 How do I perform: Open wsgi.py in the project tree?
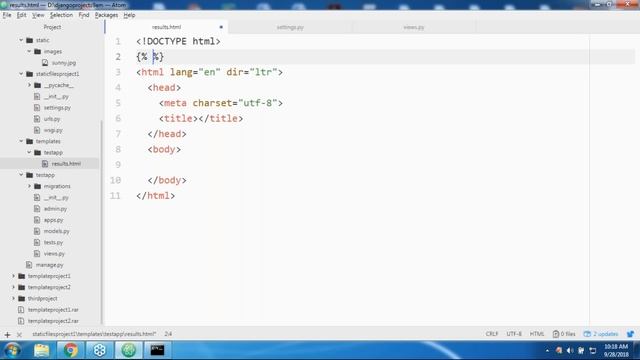point(53,130)
